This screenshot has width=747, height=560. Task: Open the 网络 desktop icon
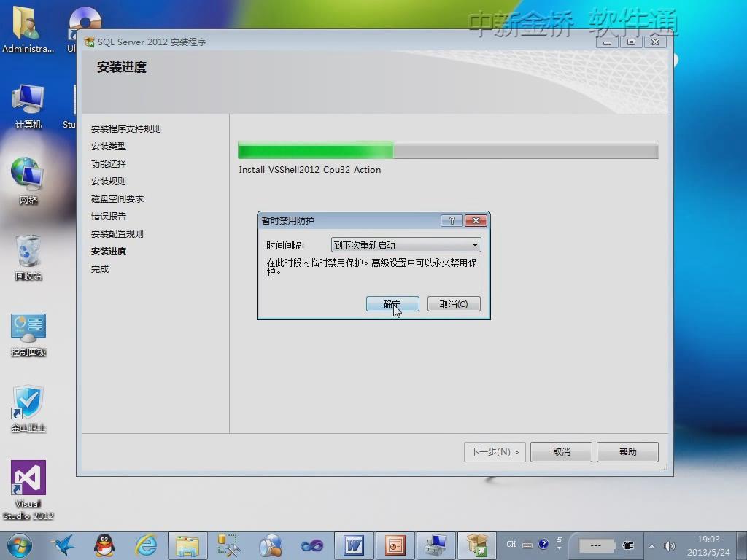pyautogui.click(x=28, y=181)
